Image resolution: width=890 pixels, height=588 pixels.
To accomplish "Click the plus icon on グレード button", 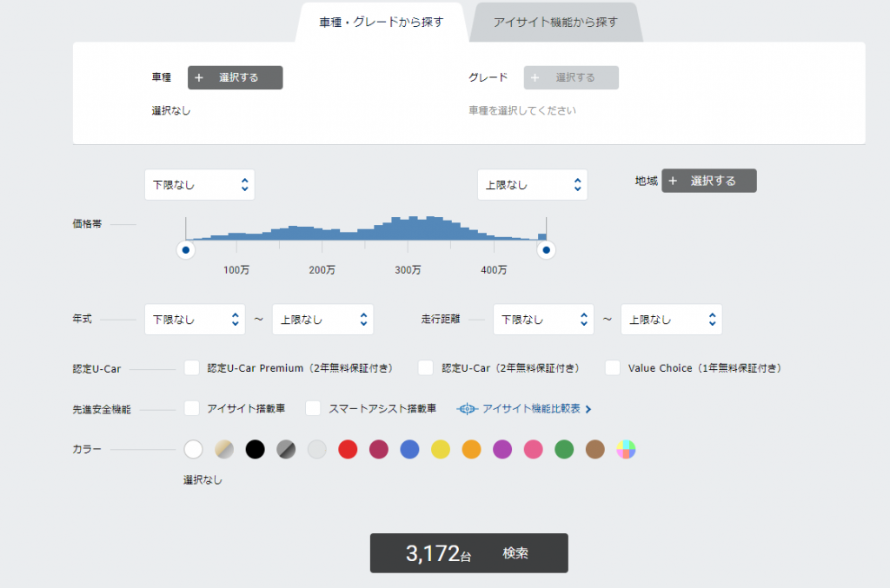I will click(535, 77).
